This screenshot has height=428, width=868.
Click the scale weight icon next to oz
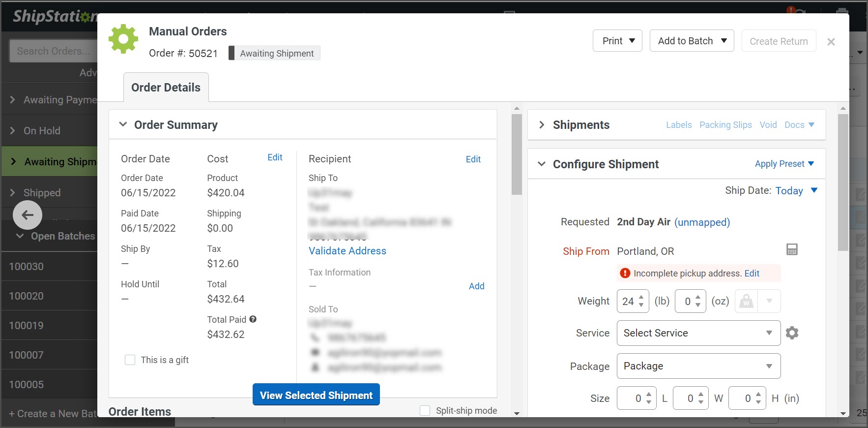tap(746, 301)
